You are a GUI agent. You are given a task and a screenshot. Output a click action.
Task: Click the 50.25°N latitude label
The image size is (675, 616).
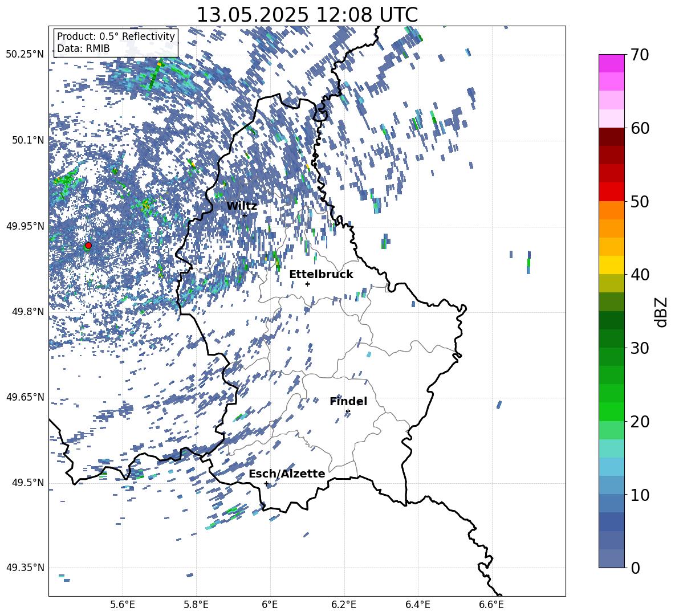[25, 55]
